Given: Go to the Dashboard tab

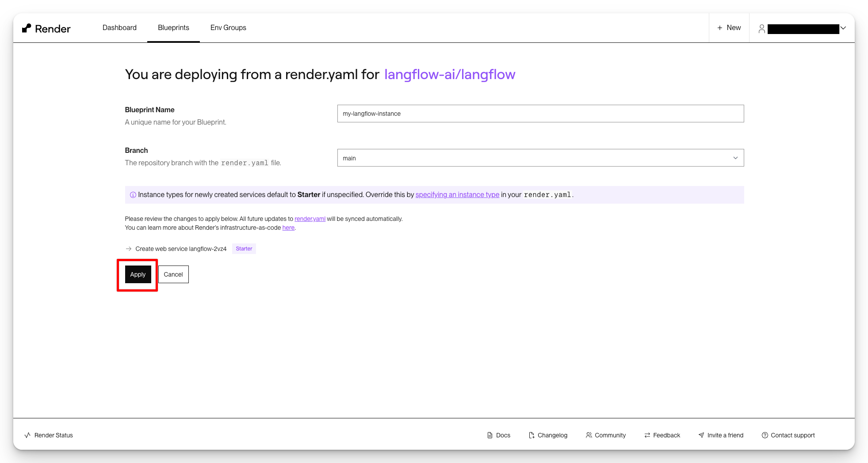Looking at the screenshot, I should coord(119,27).
